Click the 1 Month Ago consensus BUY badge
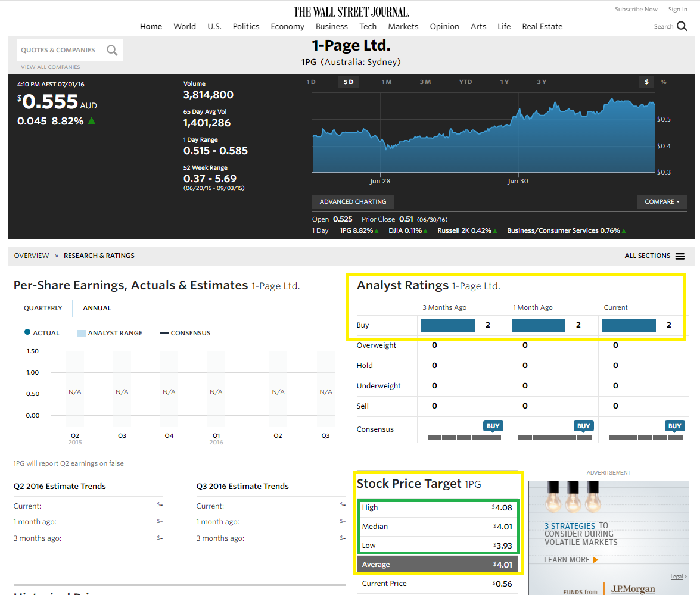700x595 pixels. point(583,426)
